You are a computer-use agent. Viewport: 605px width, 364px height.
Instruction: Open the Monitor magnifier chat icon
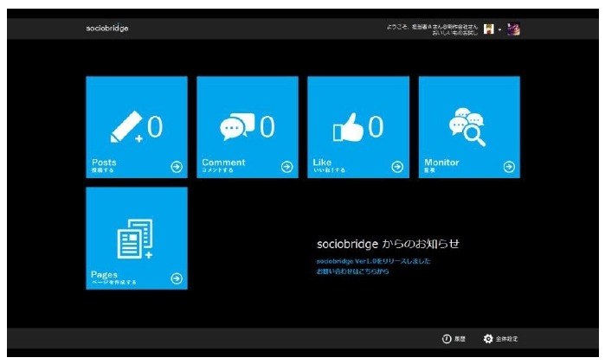click(x=467, y=127)
